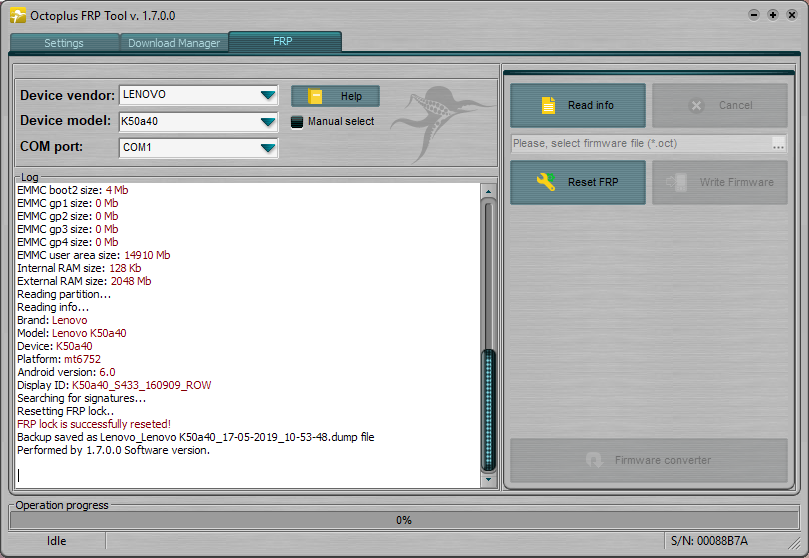Click the operation progress bar at 0%
The image size is (809, 558).
coord(404,520)
